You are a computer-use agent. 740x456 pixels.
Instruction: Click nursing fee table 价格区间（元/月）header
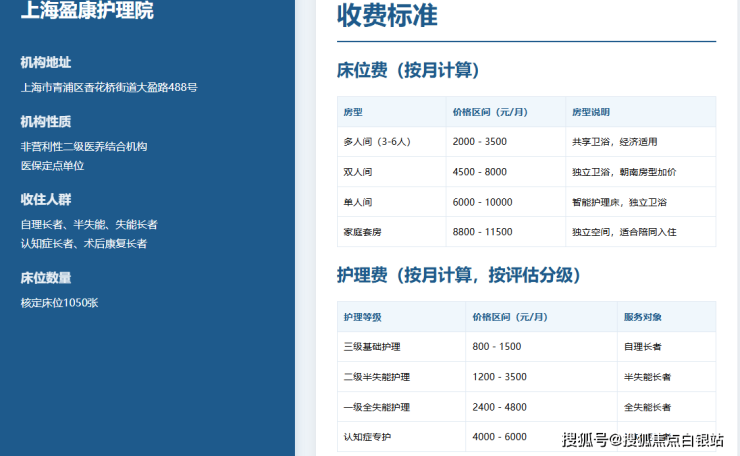[x=510, y=317]
